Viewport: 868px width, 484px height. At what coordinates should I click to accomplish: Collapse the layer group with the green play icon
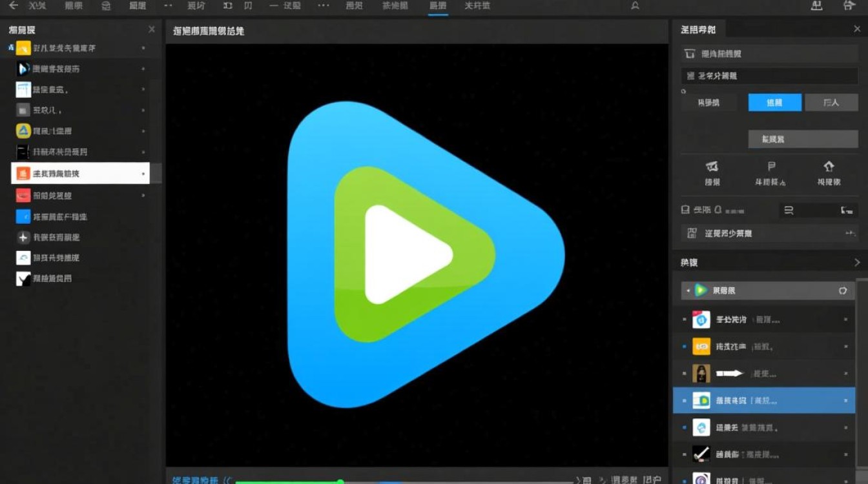pyautogui.click(x=688, y=291)
